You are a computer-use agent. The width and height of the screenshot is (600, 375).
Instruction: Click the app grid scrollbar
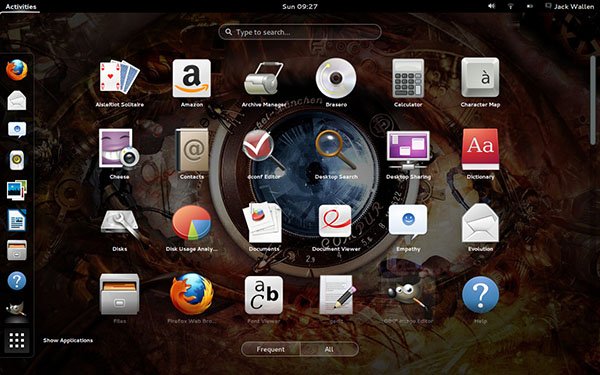593,100
